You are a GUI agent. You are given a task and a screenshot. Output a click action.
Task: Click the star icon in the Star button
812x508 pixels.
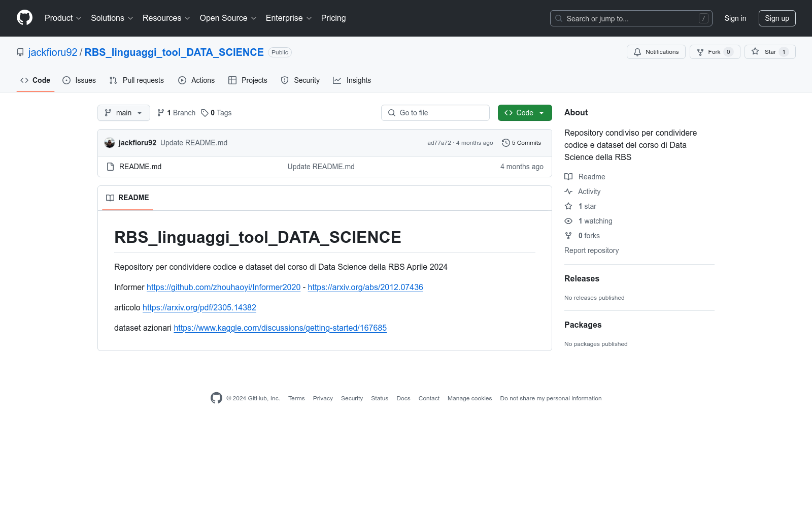(x=755, y=52)
